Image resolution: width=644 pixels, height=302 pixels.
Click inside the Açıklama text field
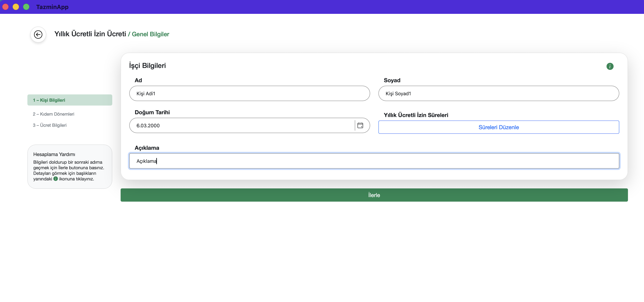374,161
